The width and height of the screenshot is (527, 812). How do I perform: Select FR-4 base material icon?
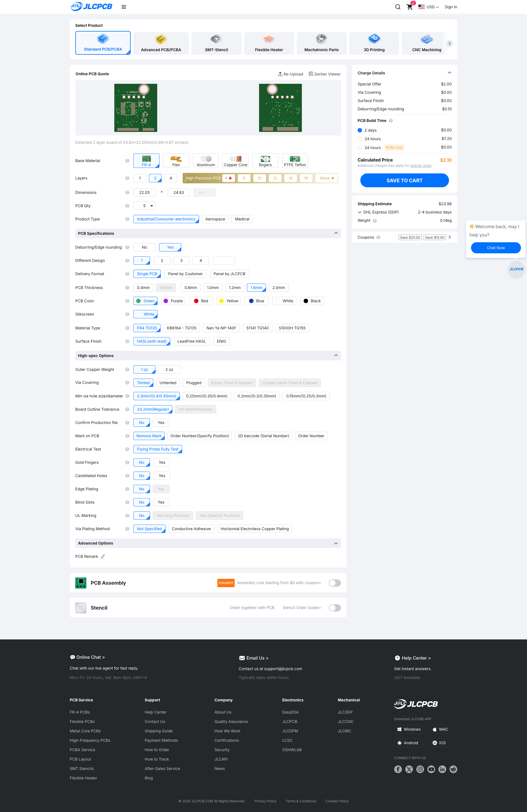146,161
